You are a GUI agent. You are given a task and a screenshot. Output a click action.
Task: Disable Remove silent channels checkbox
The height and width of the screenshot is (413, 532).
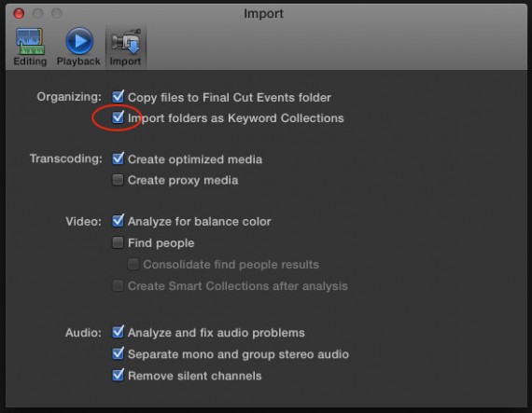118,376
